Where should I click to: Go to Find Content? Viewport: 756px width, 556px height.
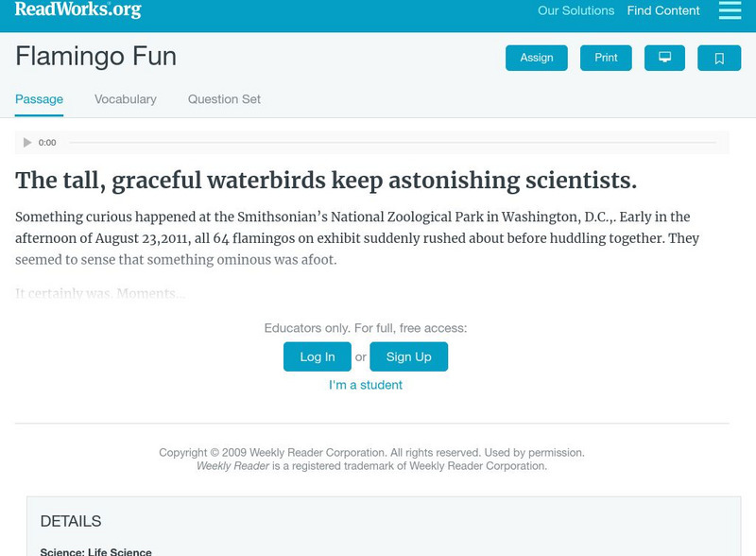663,11
